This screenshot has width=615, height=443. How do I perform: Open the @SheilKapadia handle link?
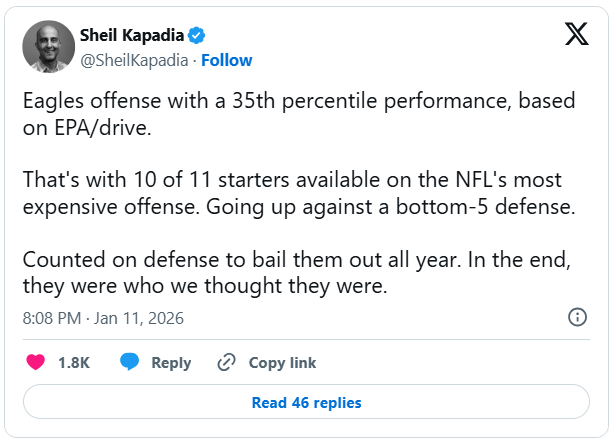point(135,60)
